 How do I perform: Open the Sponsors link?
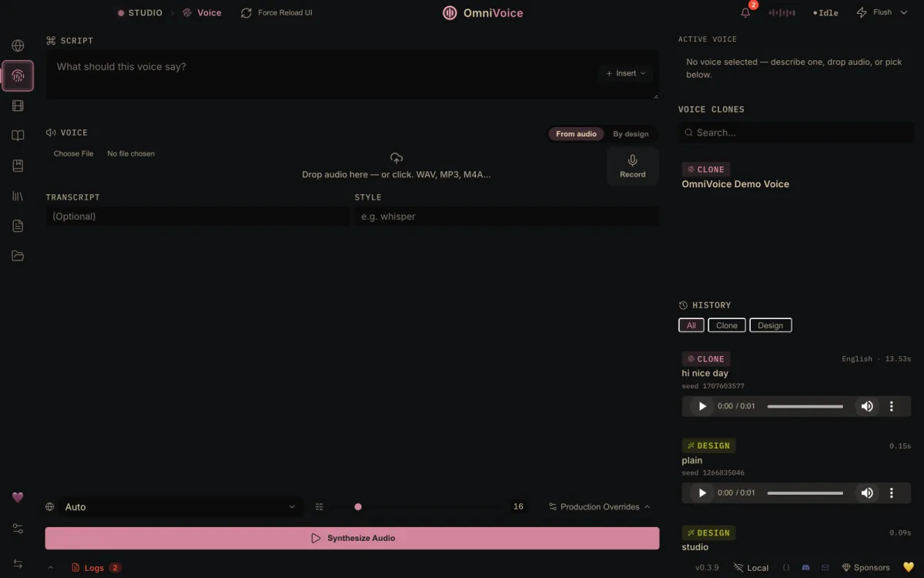point(865,567)
